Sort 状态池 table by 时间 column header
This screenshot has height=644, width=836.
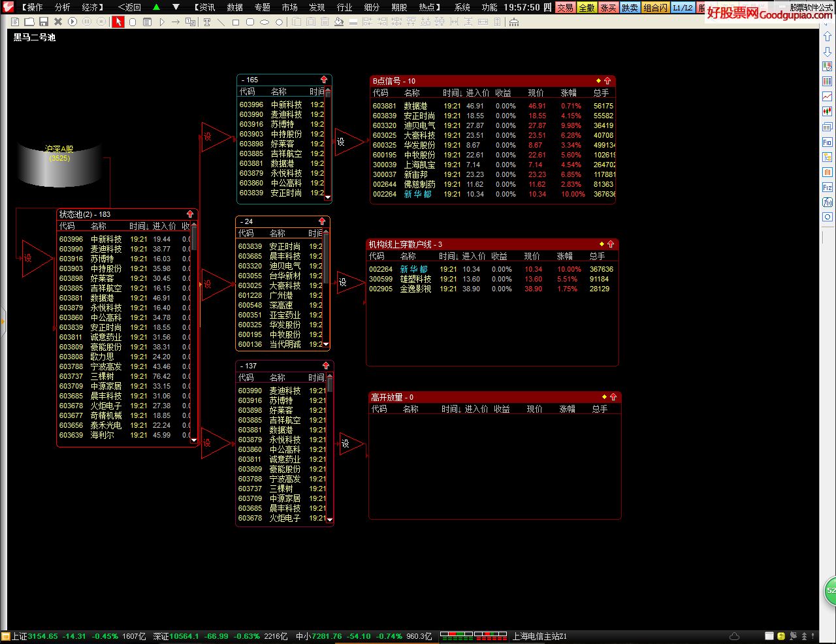(x=139, y=226)
